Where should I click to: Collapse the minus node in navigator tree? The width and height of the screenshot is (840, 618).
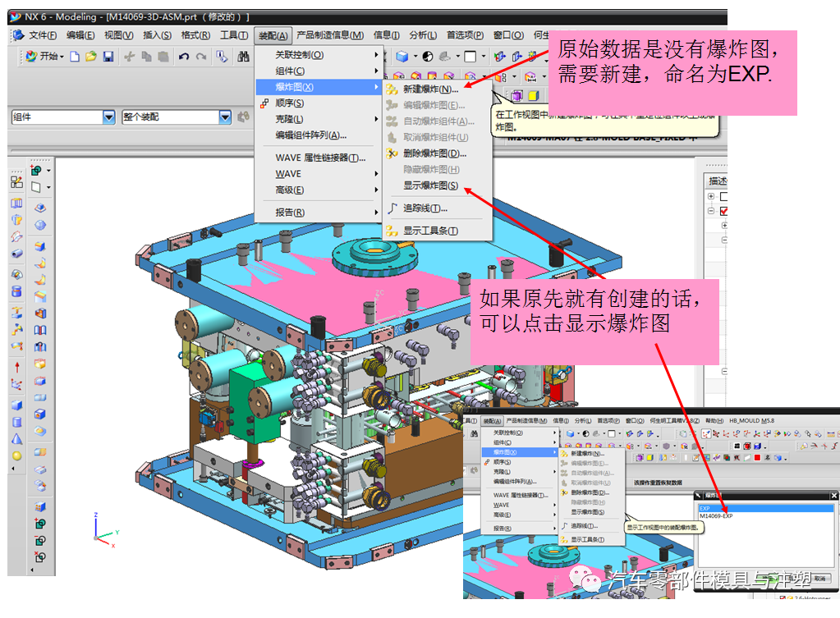click(711, 211)
